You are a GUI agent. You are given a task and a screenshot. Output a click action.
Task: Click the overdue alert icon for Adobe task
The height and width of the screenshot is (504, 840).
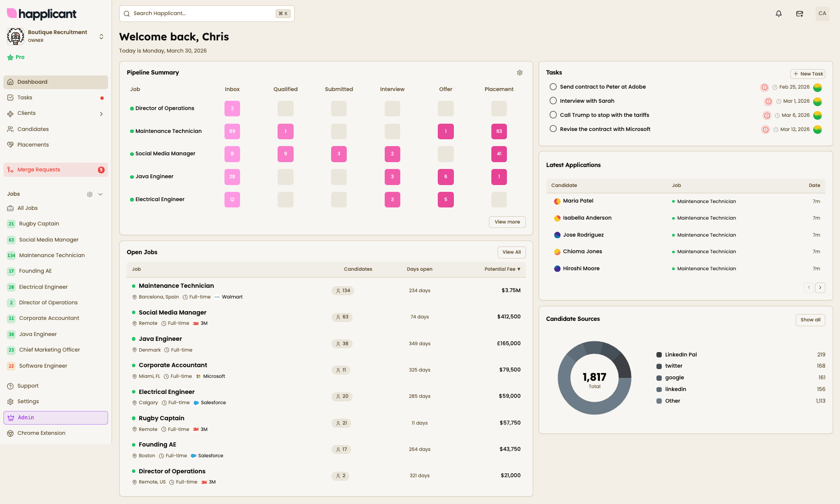(765, 87)
